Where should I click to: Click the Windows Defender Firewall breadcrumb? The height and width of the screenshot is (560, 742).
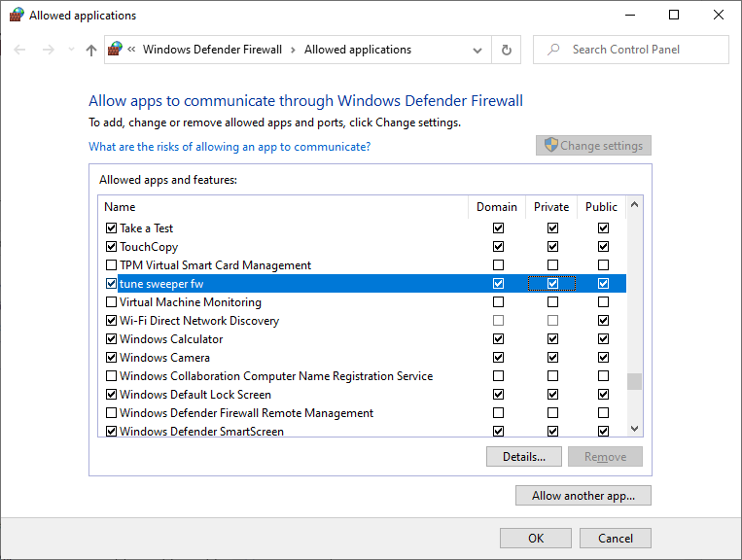[x=212, y=50]
